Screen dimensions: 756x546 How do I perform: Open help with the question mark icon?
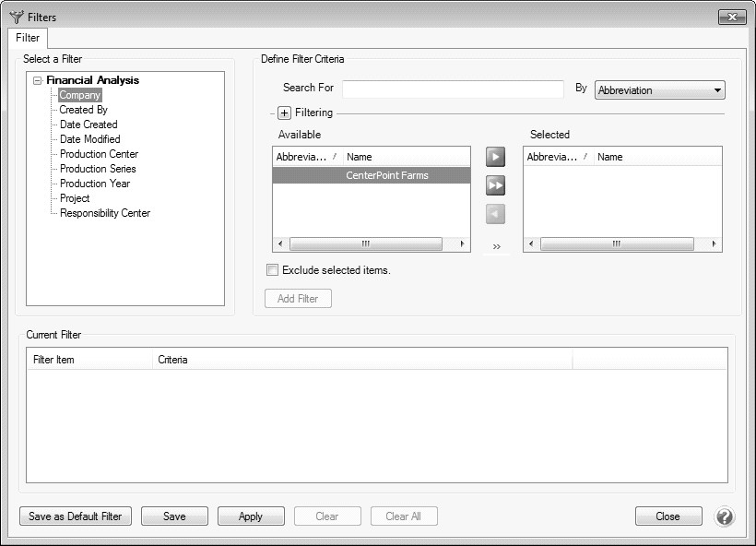[725, 516]
